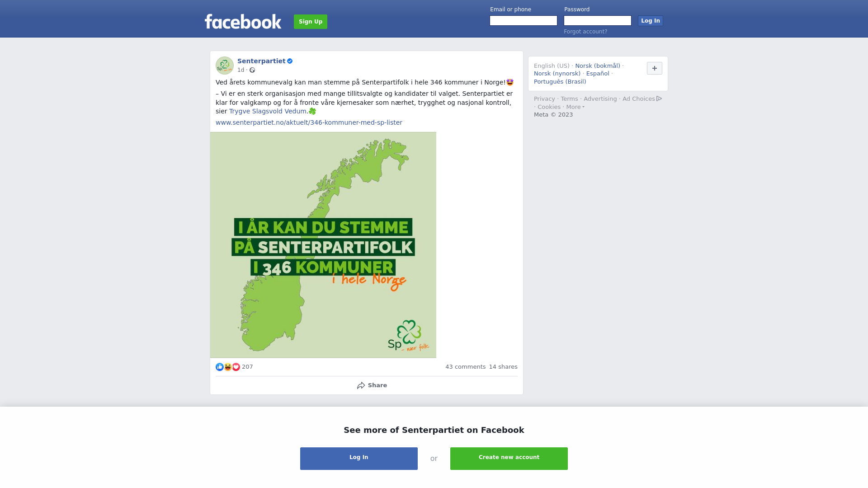Switch language to Español

[x=598, y=74]
